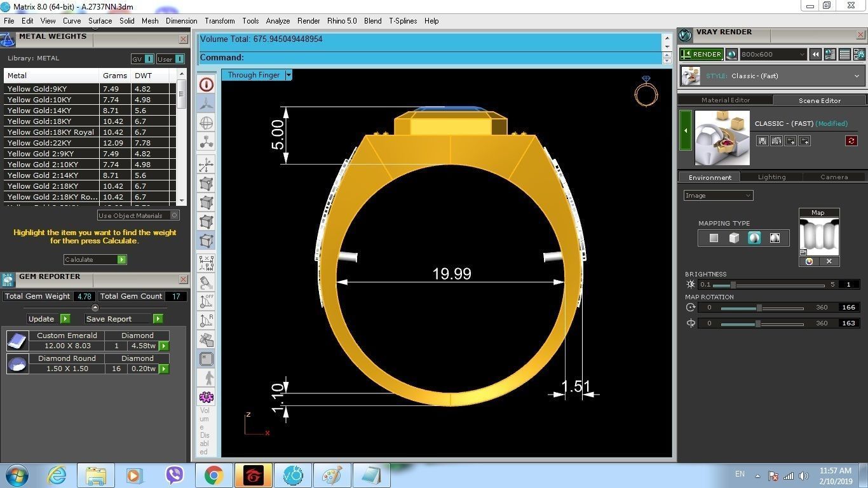This screenshot has height=488, width=868.
Task: Expand the Diamond Round row green arrow
Action: [164, 369]
